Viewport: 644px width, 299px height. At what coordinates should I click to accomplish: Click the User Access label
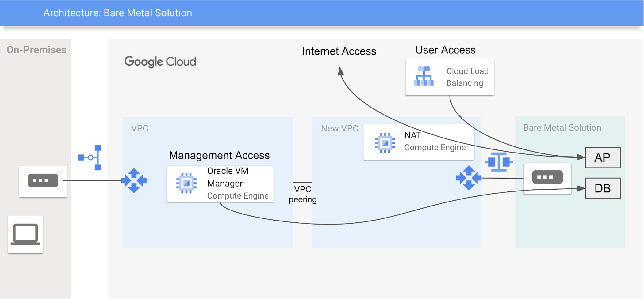click(446, 50)
